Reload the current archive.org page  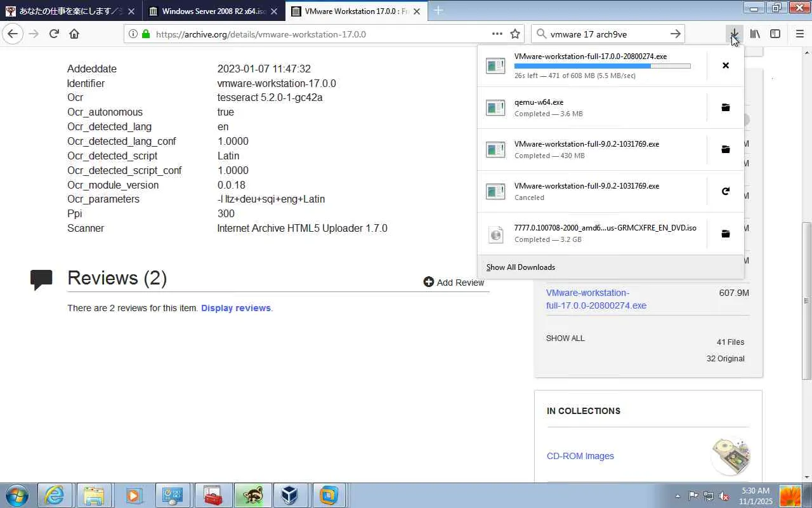54,34
